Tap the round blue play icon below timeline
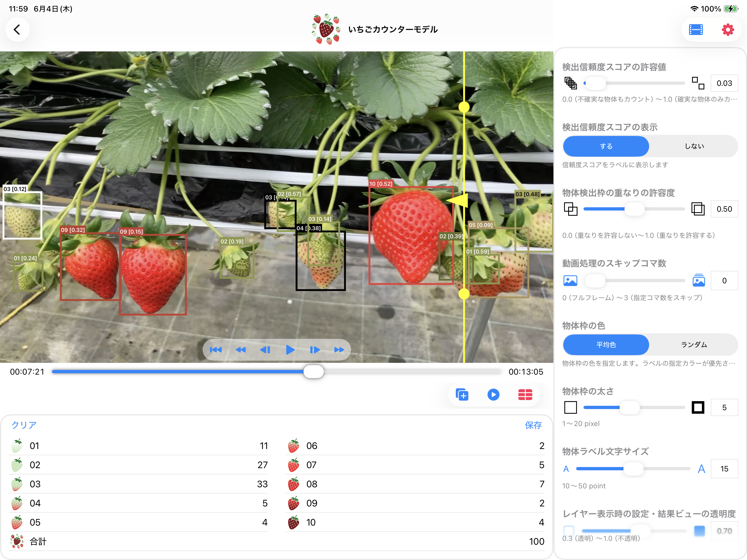747x560 pixels. 493,395
